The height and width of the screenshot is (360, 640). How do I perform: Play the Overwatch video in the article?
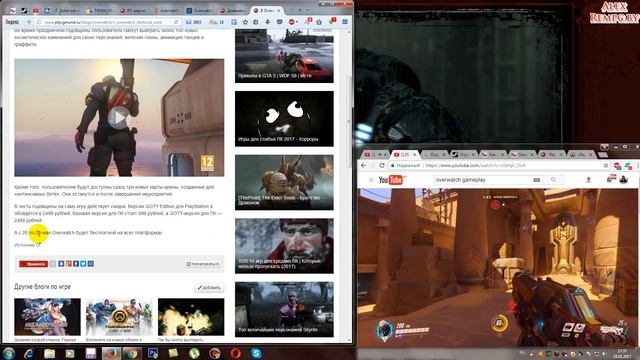pyautogui.click(x=118, y=118)
